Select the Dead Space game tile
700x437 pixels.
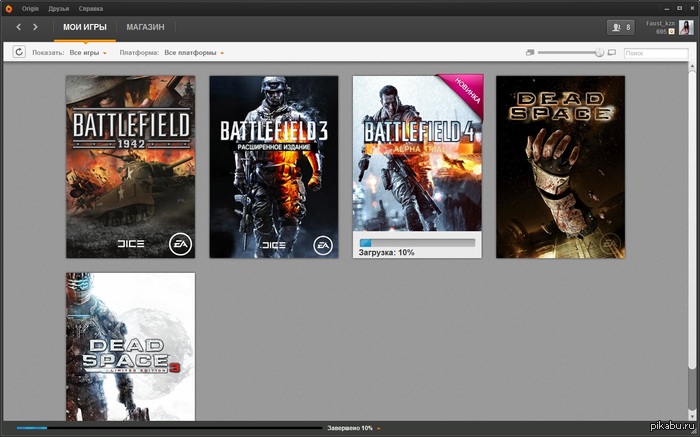[x=560, y=167]
